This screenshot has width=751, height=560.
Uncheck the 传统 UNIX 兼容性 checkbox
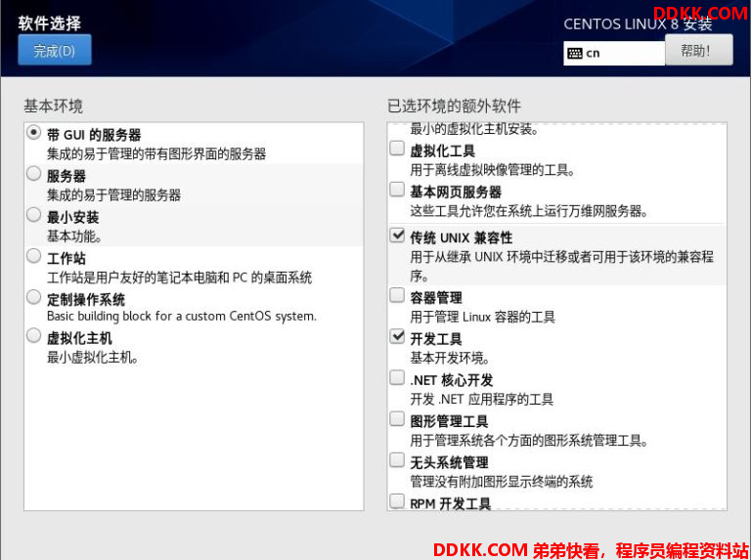(x=397, y=235)
